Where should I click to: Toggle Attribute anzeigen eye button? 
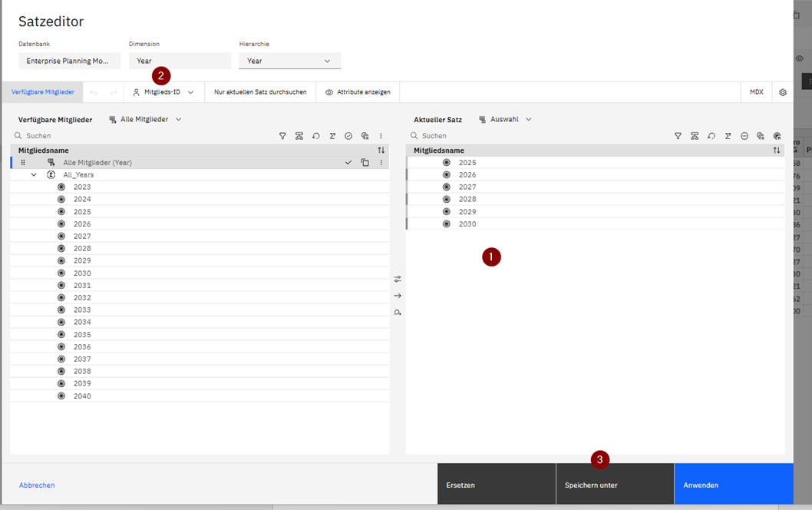point(358,92)
